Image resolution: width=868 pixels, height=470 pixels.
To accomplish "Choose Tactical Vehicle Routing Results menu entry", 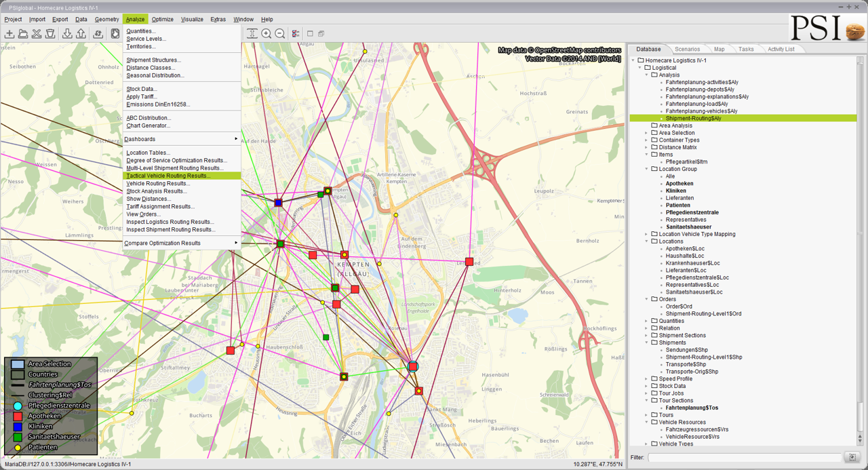I will coord(182,176).
